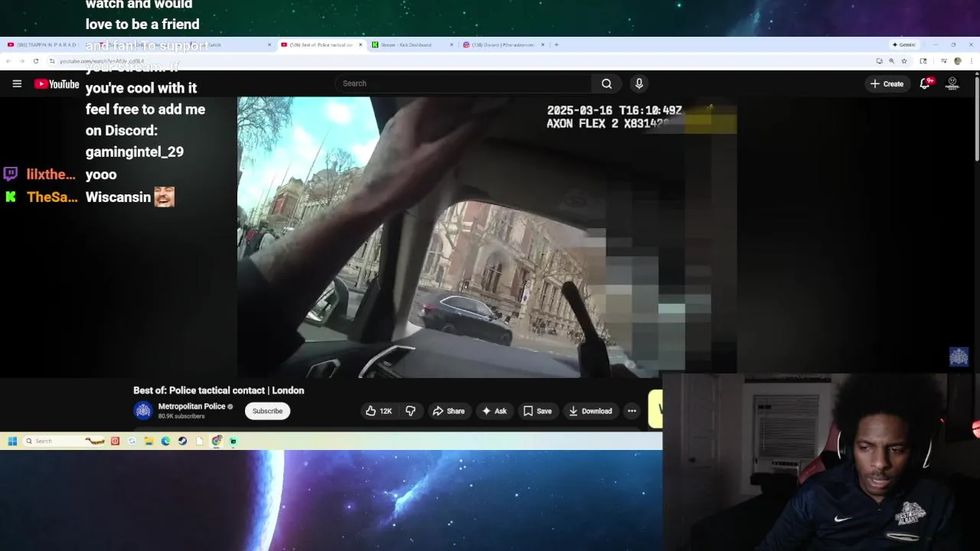Click the Metropolitan Police watermark on video

[x=959, y=357]
